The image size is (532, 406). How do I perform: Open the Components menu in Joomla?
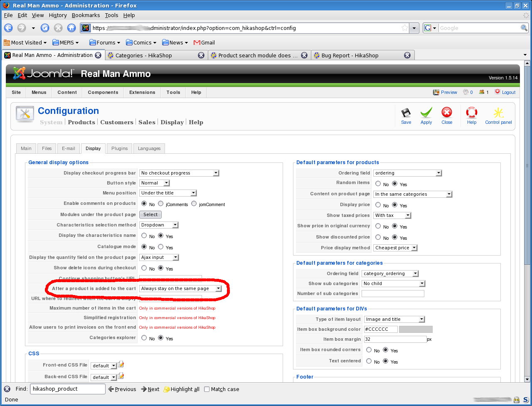(x=103, y=92)
